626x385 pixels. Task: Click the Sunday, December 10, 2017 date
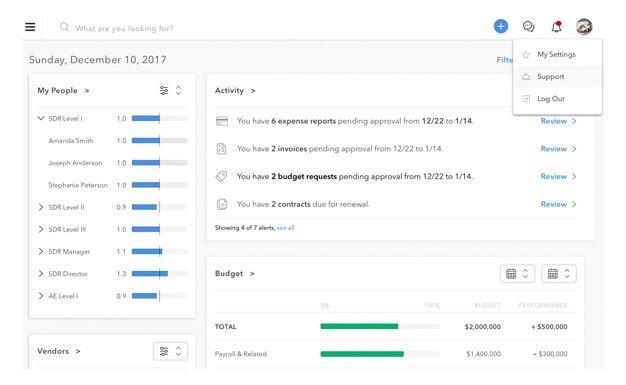98,60
